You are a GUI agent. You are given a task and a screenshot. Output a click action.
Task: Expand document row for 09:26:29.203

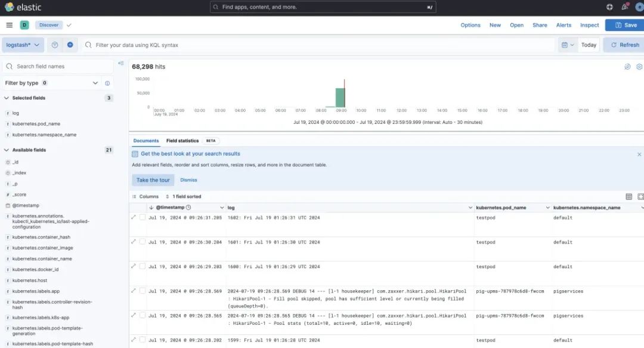(x=134, y=266)
